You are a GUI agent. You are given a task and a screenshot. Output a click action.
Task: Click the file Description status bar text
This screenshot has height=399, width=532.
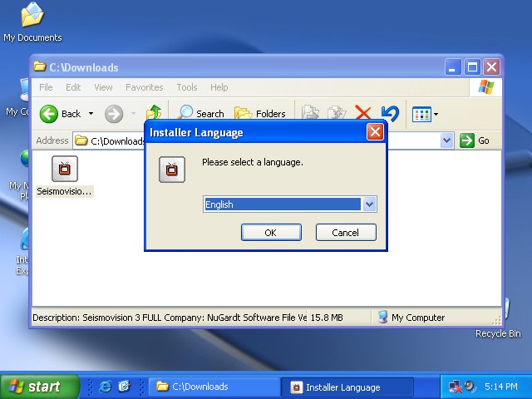[170, 318]
